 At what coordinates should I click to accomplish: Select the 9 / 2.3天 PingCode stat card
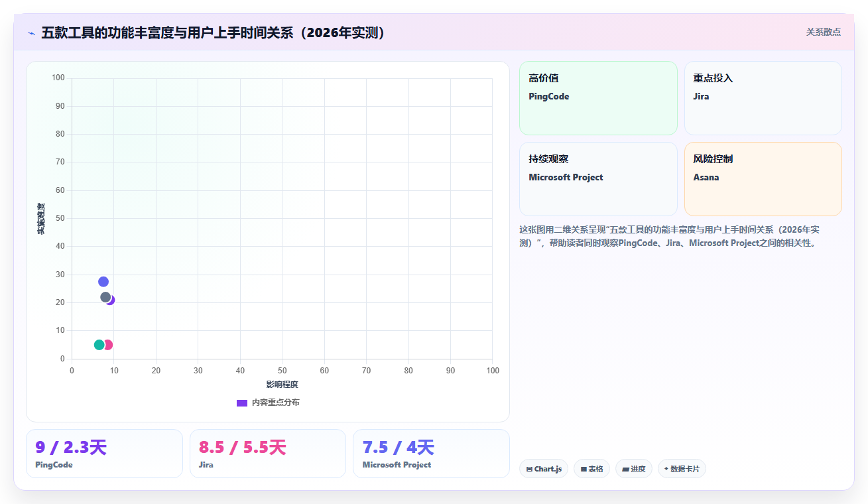(104, 454)
